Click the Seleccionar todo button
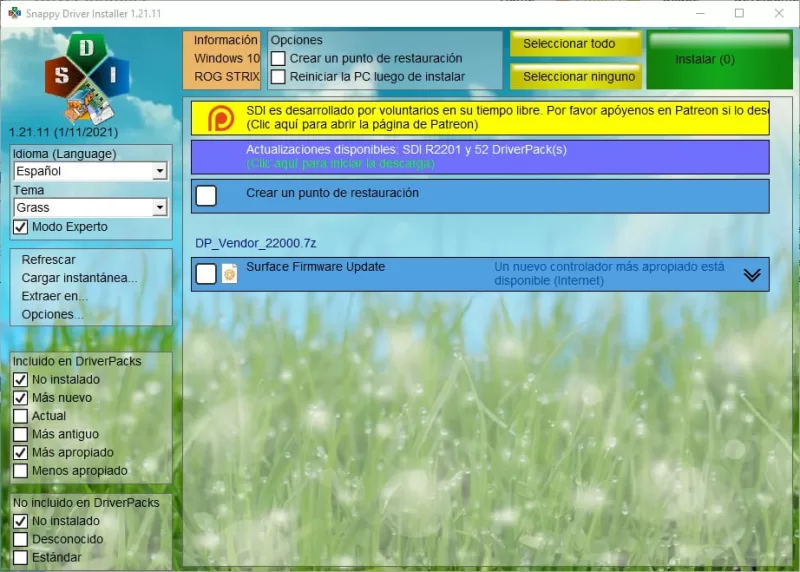 pyautogui.click(x=576, y=44)
